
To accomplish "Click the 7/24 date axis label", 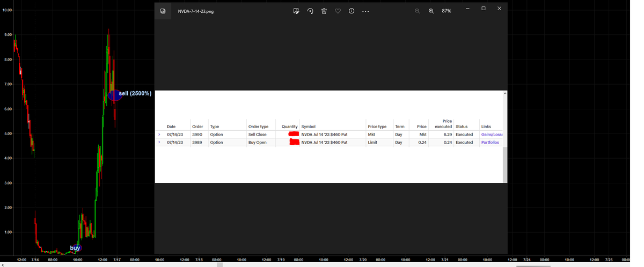I will pyautogui.click(x=526, y=259).
